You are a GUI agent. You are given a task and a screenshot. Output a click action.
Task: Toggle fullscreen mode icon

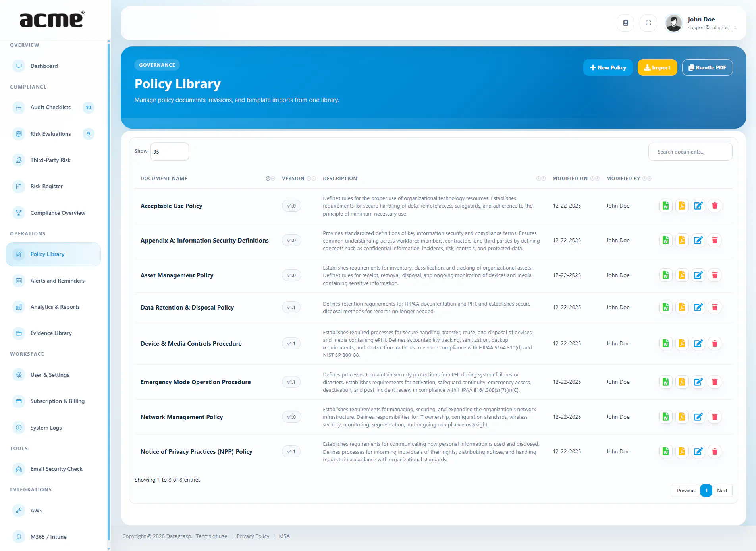tap(648, 23)
